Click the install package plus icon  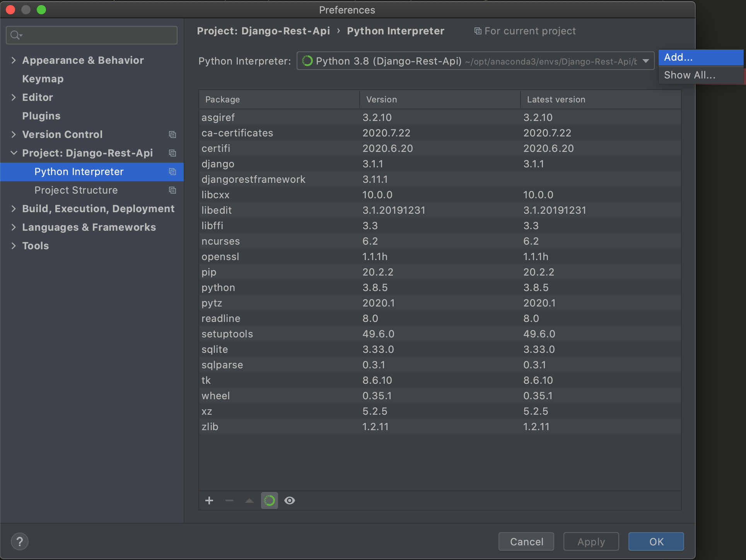tap(209, 500)
